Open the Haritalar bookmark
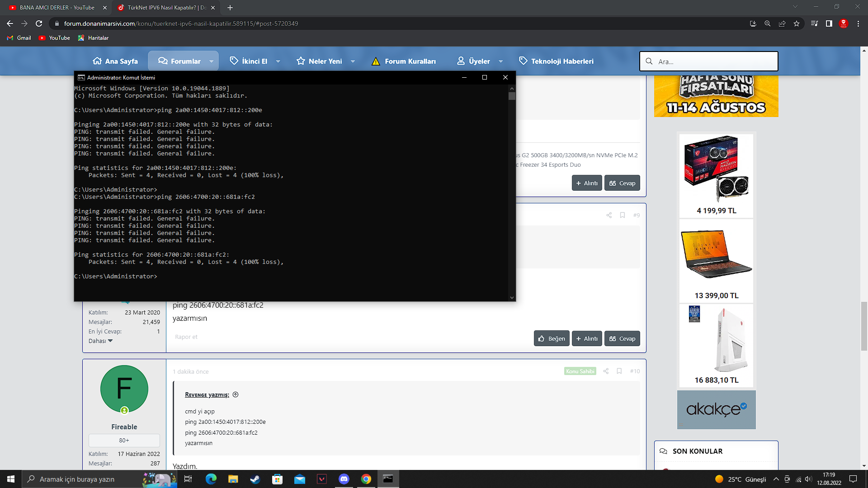This screenshot has height=488, width=868. 93,38
